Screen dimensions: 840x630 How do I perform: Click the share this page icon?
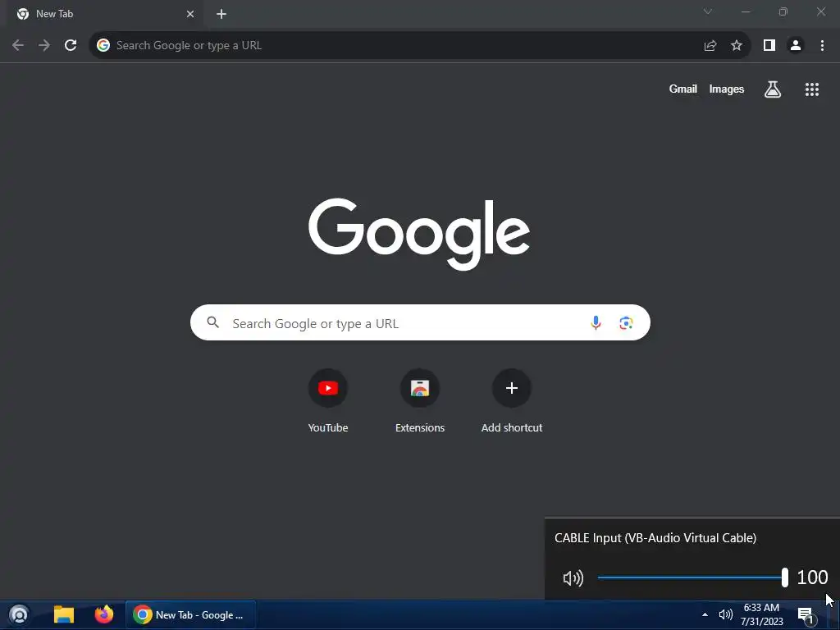coord(710,46)
